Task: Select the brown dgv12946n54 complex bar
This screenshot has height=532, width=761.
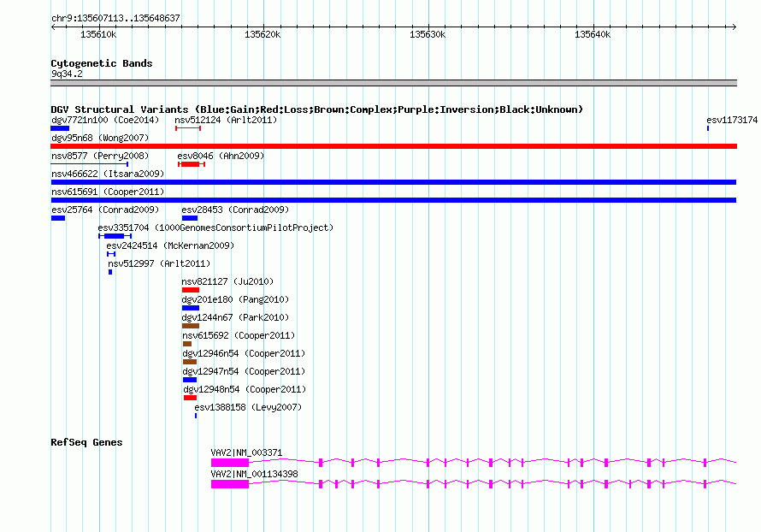Action: tap(190, 362)
